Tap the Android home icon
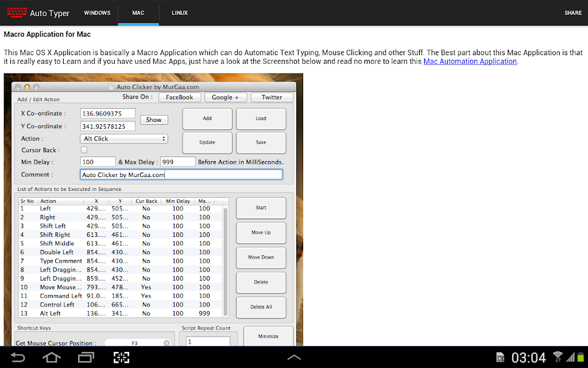588x368 pixels. click(x=51, y=357)
